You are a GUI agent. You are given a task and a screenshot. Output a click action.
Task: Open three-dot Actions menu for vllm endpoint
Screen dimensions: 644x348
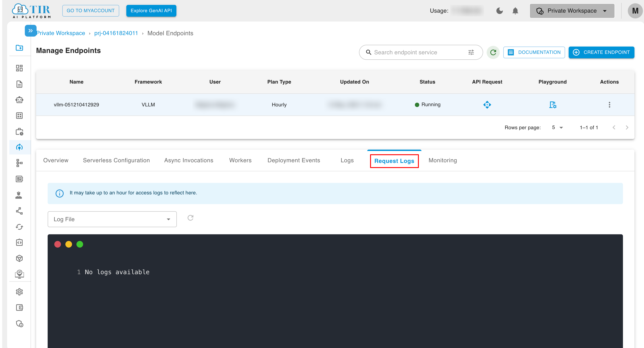[x=609, y=104]
